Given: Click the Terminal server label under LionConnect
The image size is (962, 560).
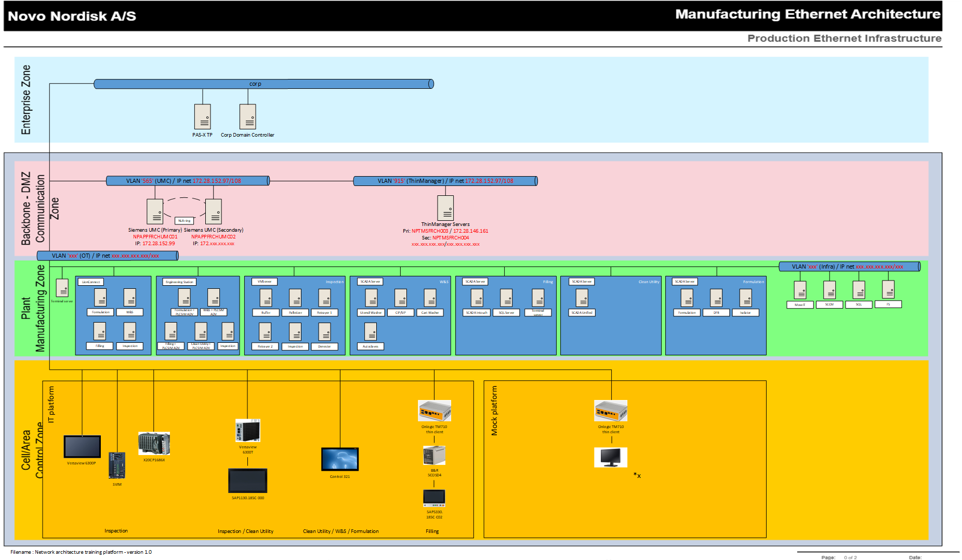Looking at the screenshot, I should coord(61,300).
